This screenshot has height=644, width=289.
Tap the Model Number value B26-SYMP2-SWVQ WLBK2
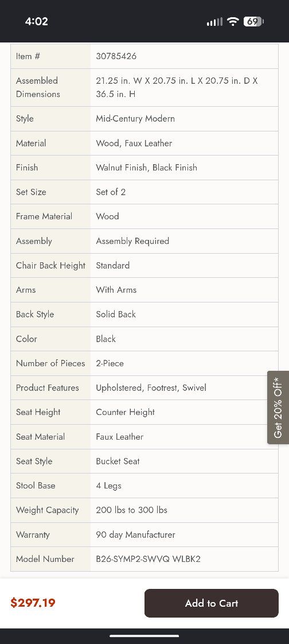pos(148,559)
